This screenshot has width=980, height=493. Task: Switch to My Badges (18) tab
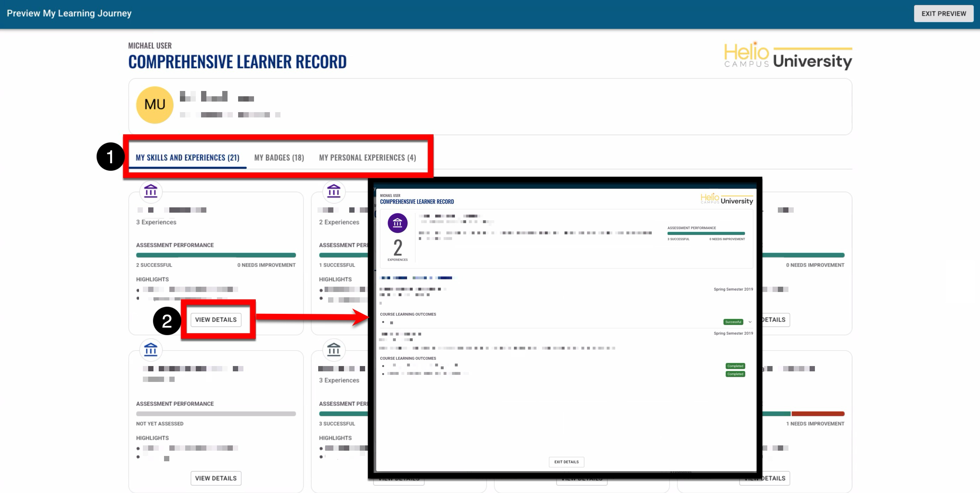coord(279,158)
